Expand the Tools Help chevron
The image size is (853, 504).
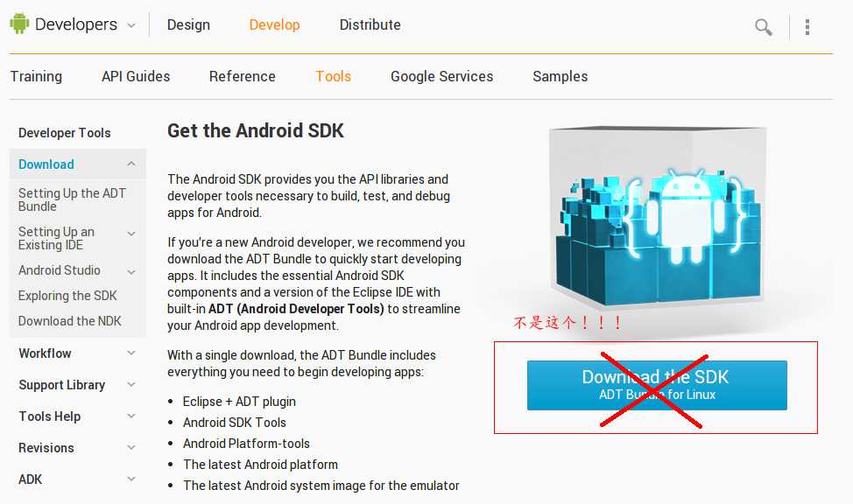[131, 416]
